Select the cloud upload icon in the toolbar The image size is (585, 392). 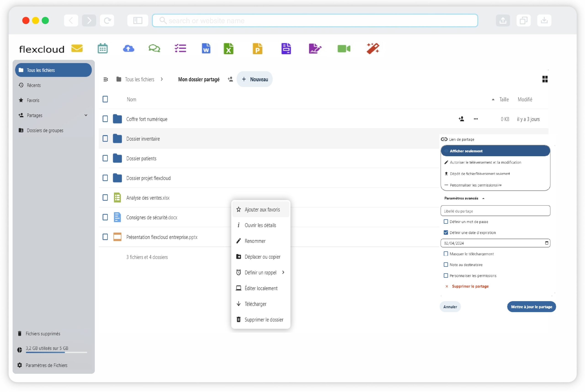128,48
